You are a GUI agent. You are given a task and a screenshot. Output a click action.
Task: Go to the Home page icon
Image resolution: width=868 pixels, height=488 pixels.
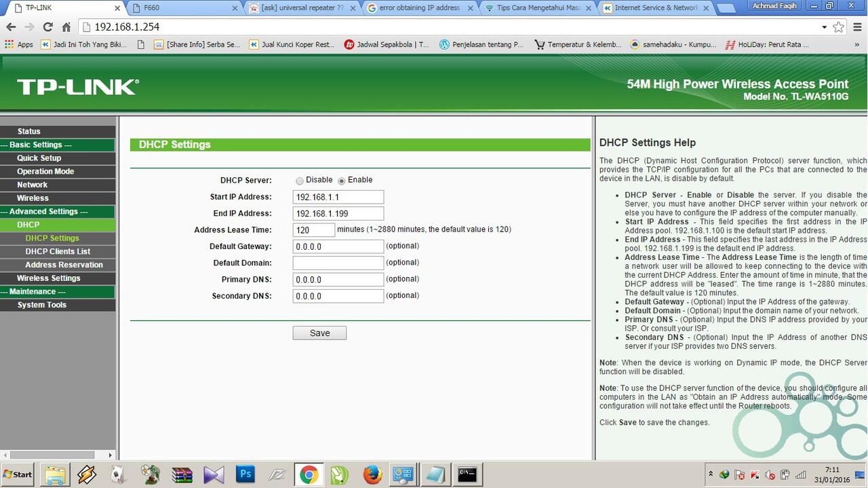tap(66, 27)
